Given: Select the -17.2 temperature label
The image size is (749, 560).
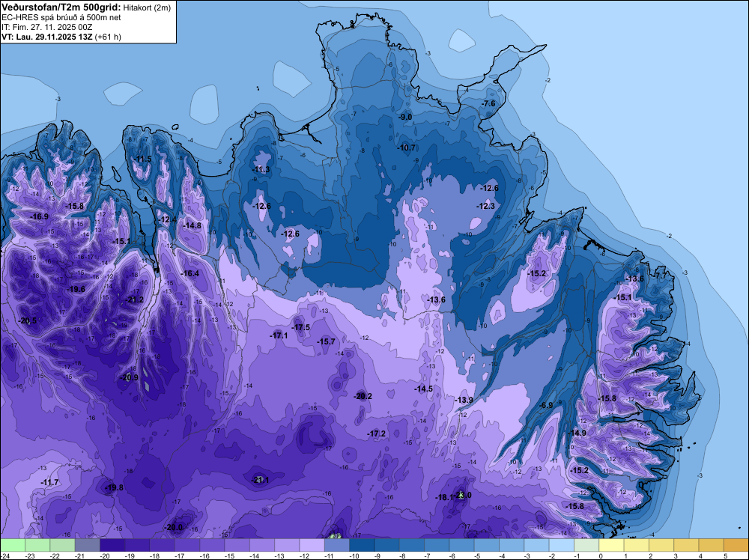Looking at the screenshot, I should coord(377,434).
